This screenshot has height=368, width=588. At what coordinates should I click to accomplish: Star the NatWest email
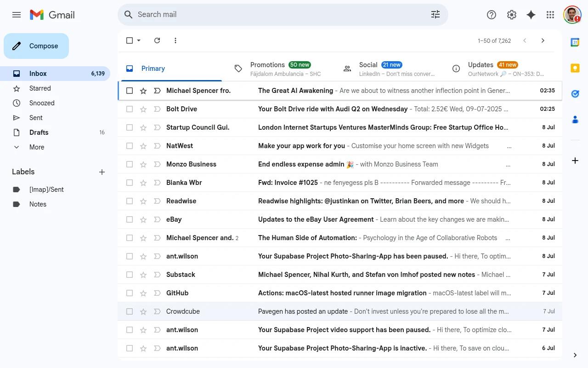coord(143,146)
